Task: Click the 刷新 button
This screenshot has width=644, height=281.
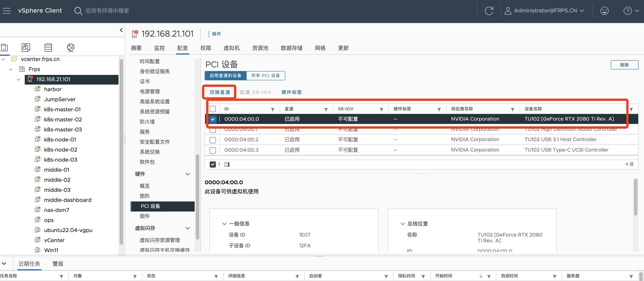Action: [624, 65]
